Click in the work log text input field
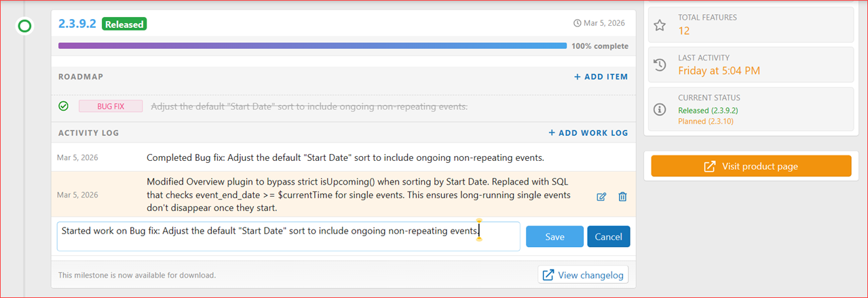The image size is (868, 298). [288, 236]
